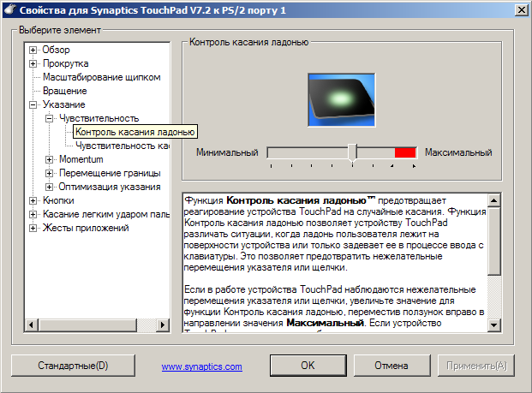This screenshot has width=532, height=393.
Task: Expand the Перемещение границы node
Action: [49, 173]
